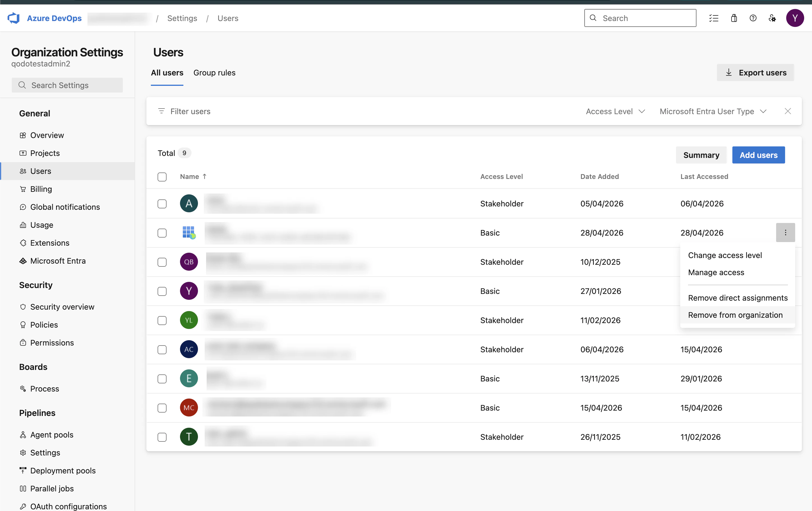The image size is (812, 511).
Task: Click the Azure DevOps logo icon
Action: tap(13, 18)
